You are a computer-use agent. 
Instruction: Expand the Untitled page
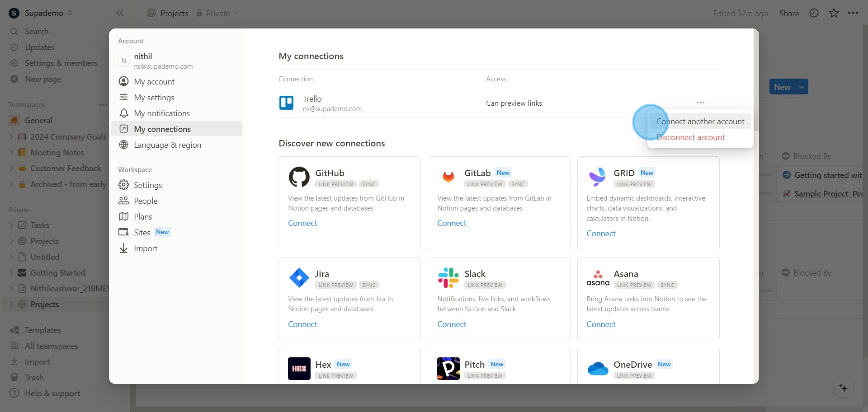[11, 257]
